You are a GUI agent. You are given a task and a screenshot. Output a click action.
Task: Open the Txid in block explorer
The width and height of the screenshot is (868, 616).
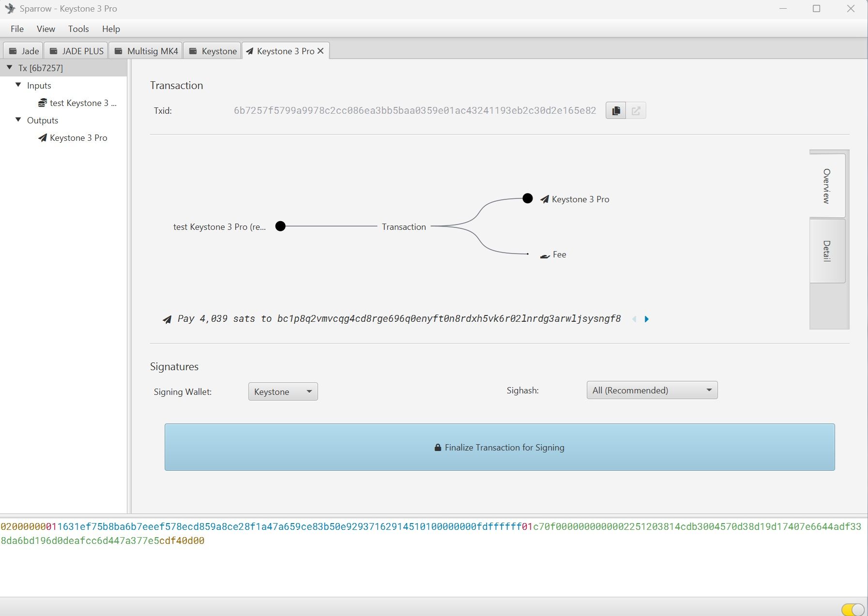(636, 111)
